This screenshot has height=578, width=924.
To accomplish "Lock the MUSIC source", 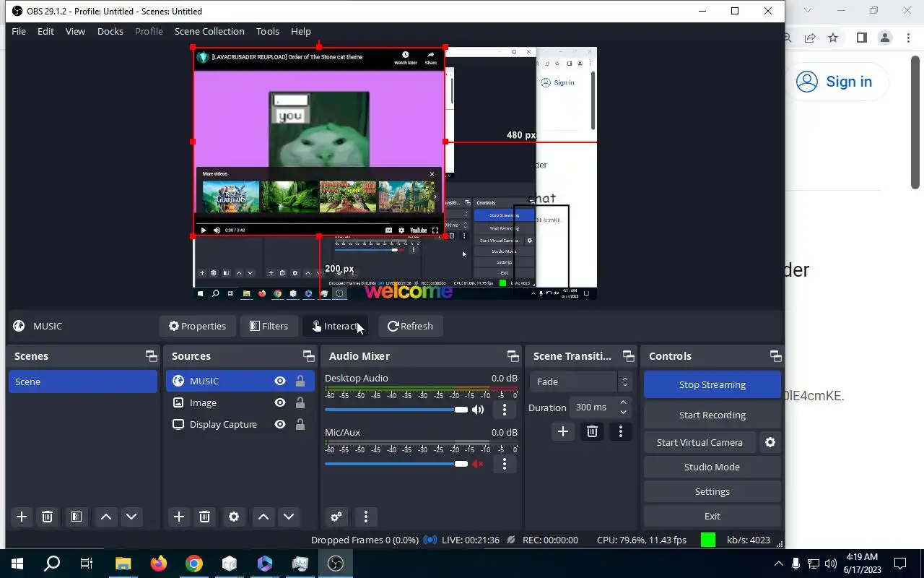I will coord(300,381).
